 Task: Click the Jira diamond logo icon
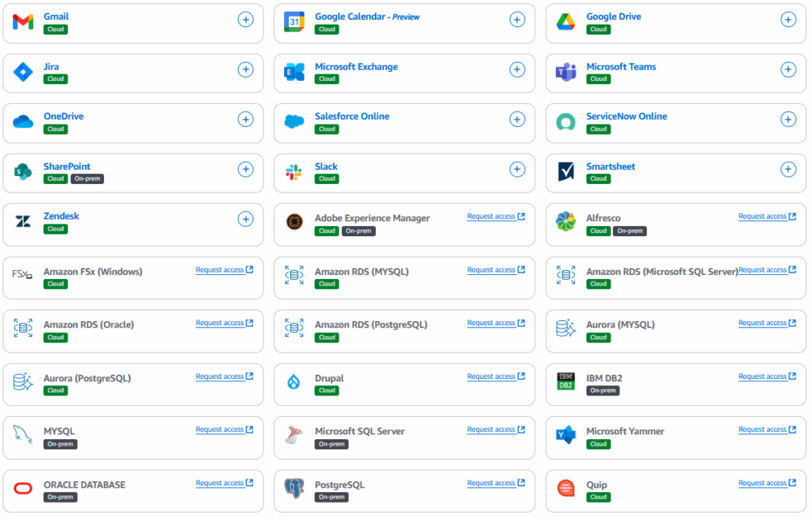click(23, 71)
